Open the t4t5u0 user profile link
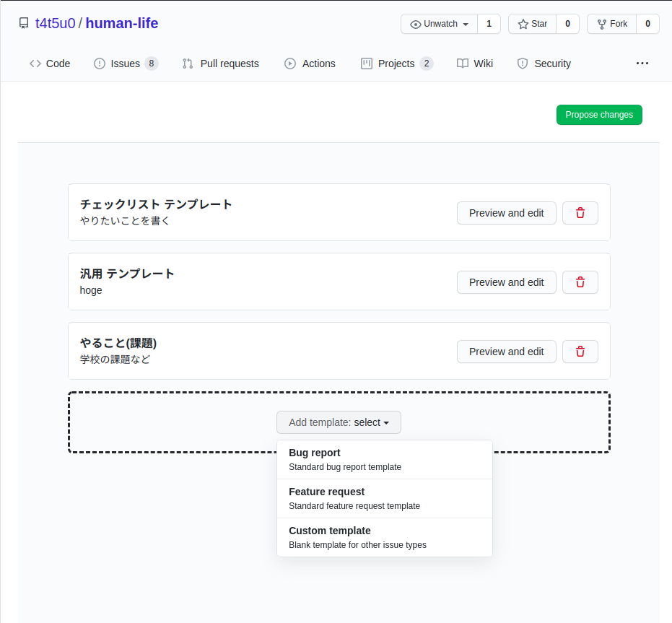The width and height of the screenshot is (672, 623). (x=56, y=23)
